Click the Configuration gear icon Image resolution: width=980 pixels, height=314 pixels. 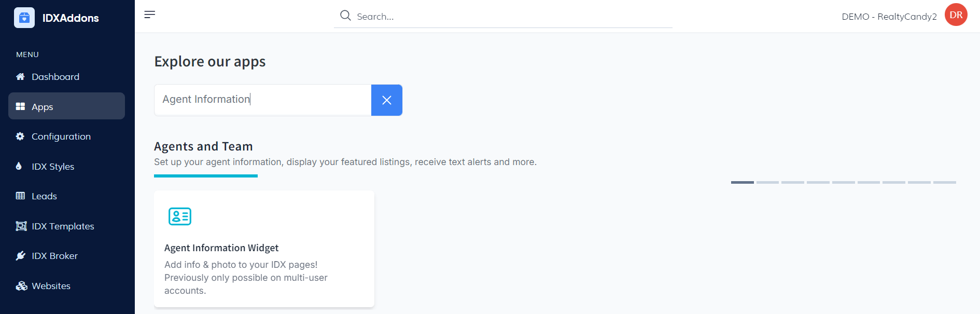(20, 136)
